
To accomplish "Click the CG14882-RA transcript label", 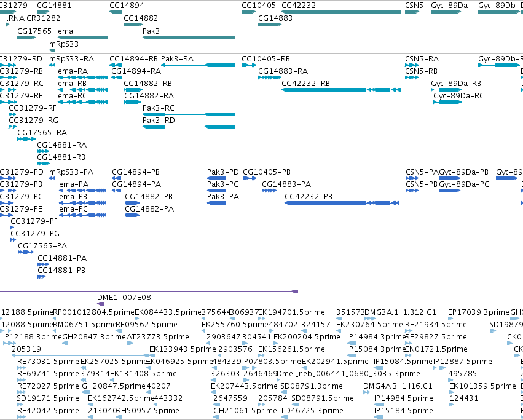I will [x=149, y=96].
